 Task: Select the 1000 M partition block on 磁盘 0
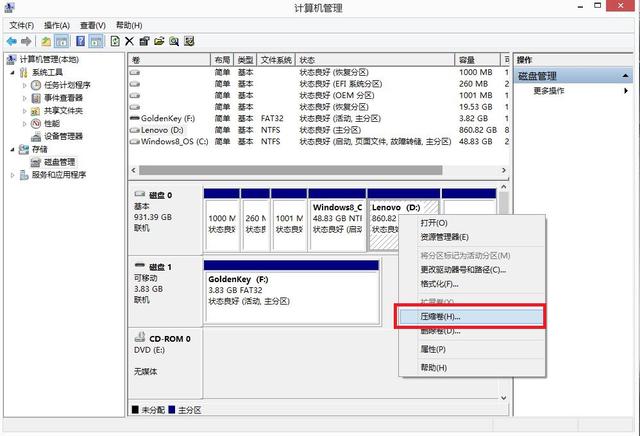(222, 220)
